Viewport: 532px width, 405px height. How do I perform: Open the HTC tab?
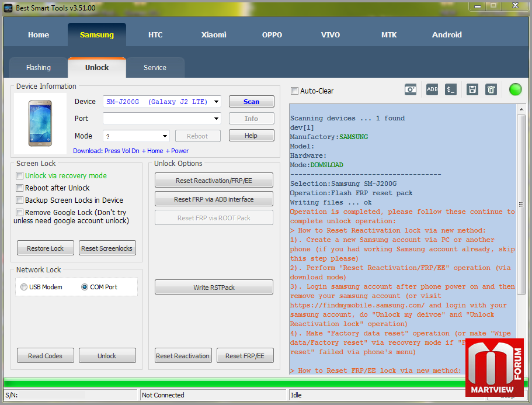pos(155,34)
